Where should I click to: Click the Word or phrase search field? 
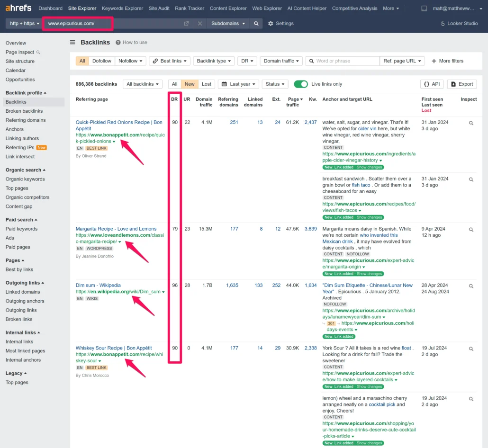[343, 61]
